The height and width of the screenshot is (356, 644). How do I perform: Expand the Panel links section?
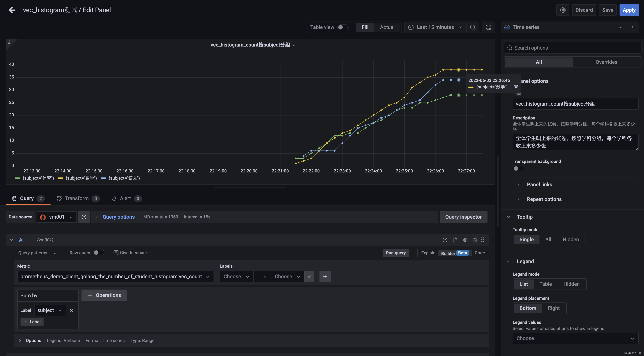(x=539, y=184)
